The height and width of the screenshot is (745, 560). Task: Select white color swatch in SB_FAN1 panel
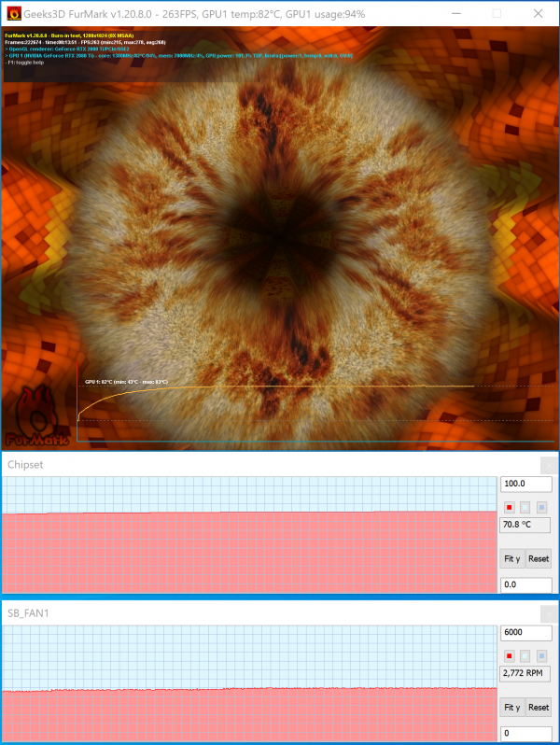(x=525, y=656)
